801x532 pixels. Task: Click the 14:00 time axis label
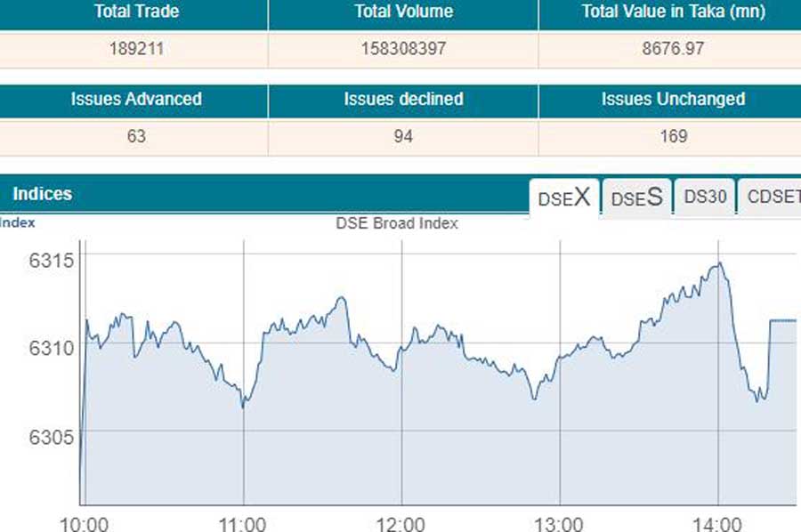(x=717, y=523)
